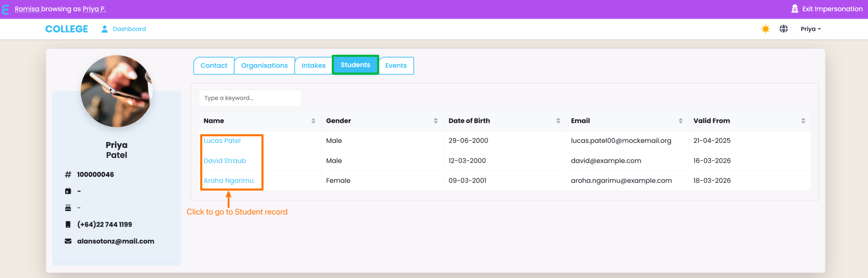The height and width of the screenshot is (278, 868).
Task: Open Lucas Patel's student record
Action: coord(222,141)
